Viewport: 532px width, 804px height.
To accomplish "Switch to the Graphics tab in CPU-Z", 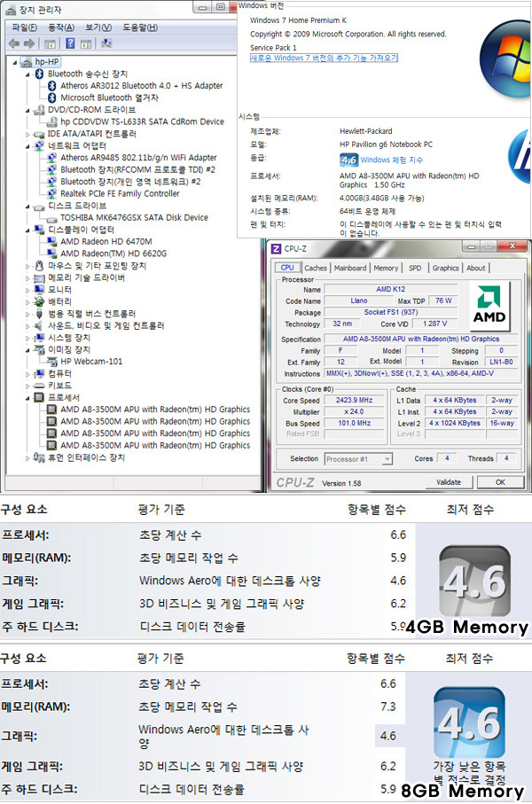I will point(445,268).
